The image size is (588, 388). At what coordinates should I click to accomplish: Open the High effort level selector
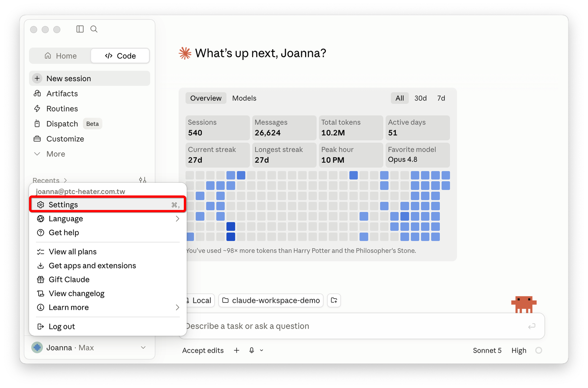(x=519, y=350)
